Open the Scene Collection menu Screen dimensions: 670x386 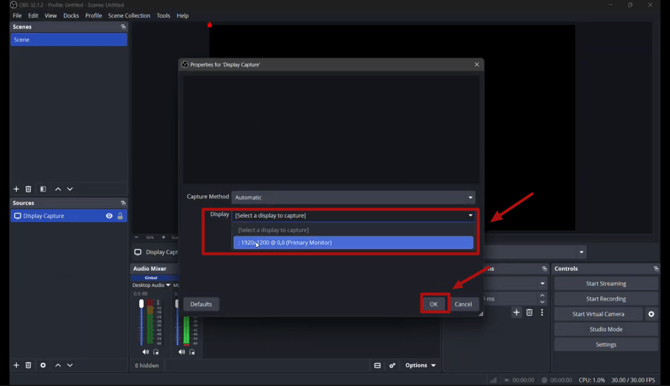coord(129,15)
